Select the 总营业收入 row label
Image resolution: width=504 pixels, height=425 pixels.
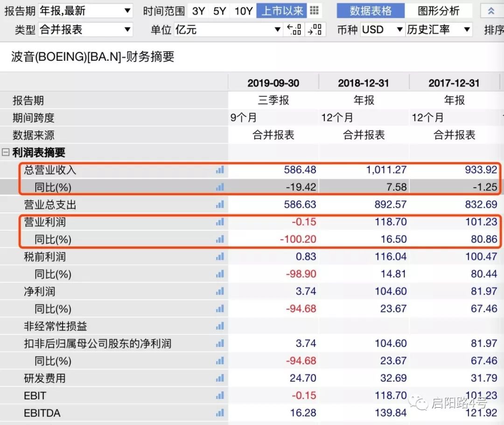(x=50, y=170)
